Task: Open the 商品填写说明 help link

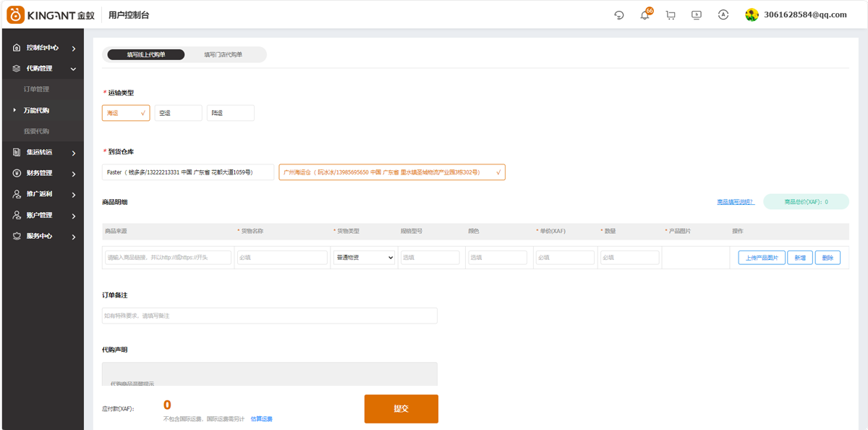Action: [x=735, y=202]
